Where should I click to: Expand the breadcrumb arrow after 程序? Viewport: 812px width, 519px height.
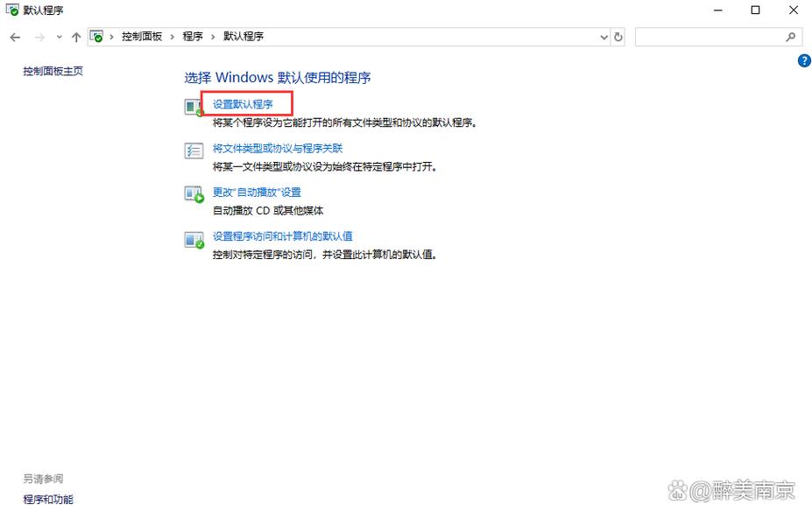(211, 37)
